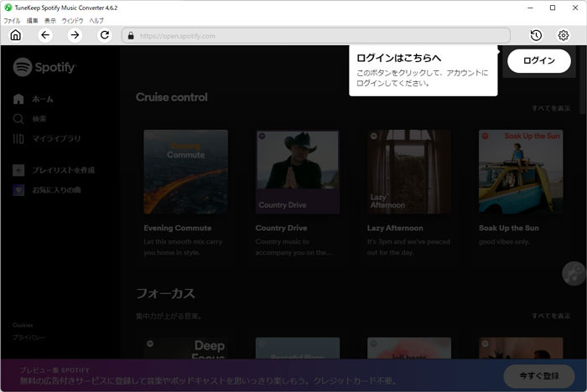The height and width of the screenshot is (392, 587).
Task: Click the Cruise control section heading
Action: (x=171, y=97)
